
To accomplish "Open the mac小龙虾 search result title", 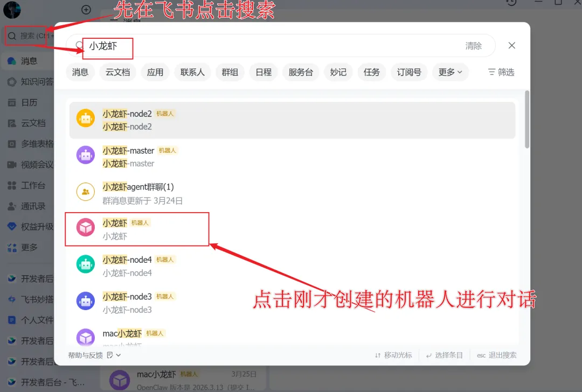I will [122, 333].
